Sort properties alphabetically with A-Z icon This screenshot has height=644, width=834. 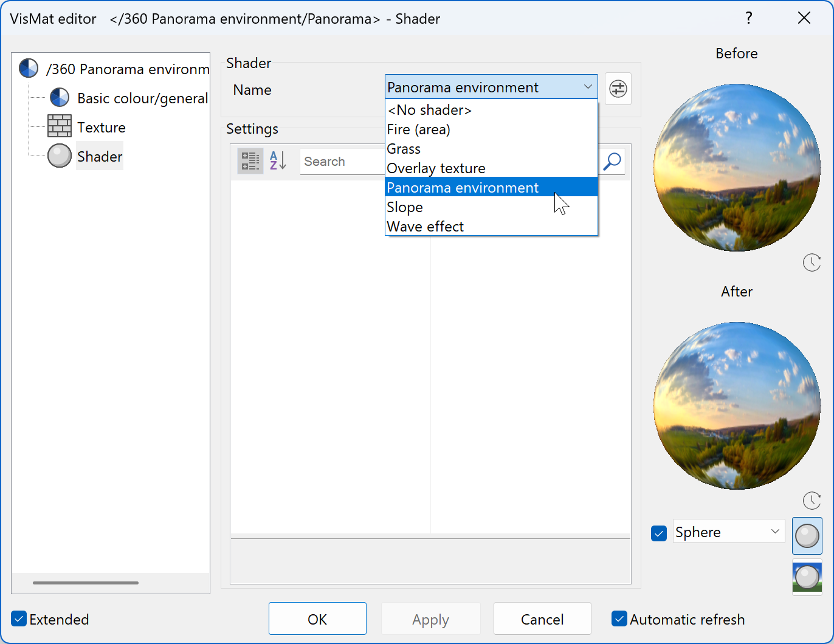click(x=278, y=162)
